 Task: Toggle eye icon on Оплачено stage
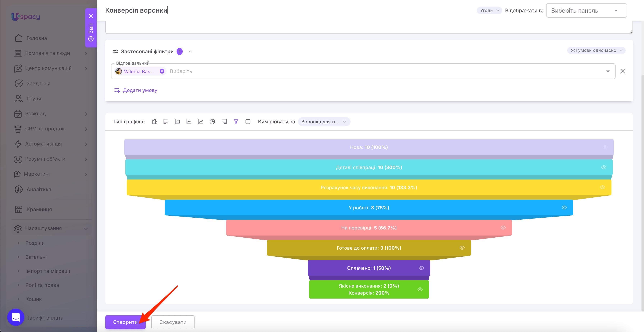point(421,268)
